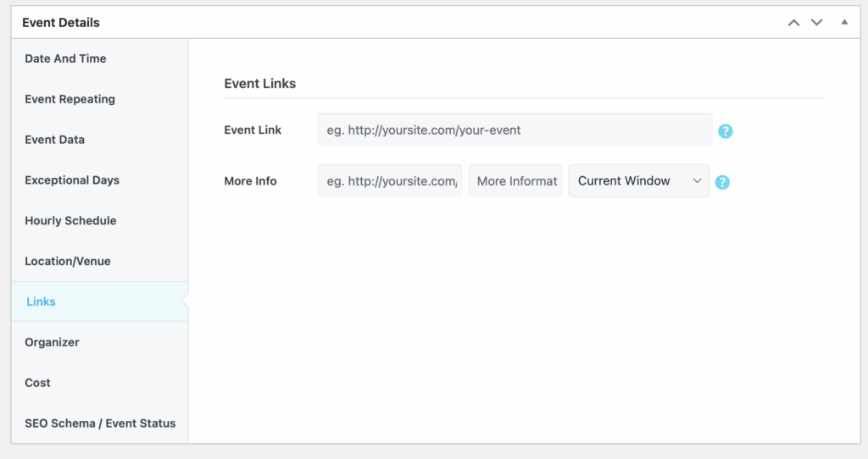Switch to Event Repeating tab
The width and height of the screenshot is (868, 459).
(70, 99)
